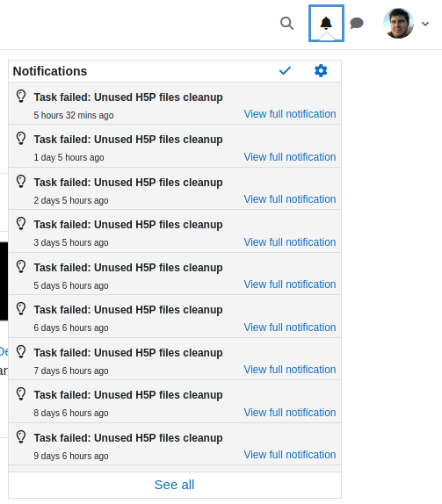The height and width of the screenshot is (504, 442).
Task: View full notification from 7 days 6 hours ago
Action: (290, 370)
